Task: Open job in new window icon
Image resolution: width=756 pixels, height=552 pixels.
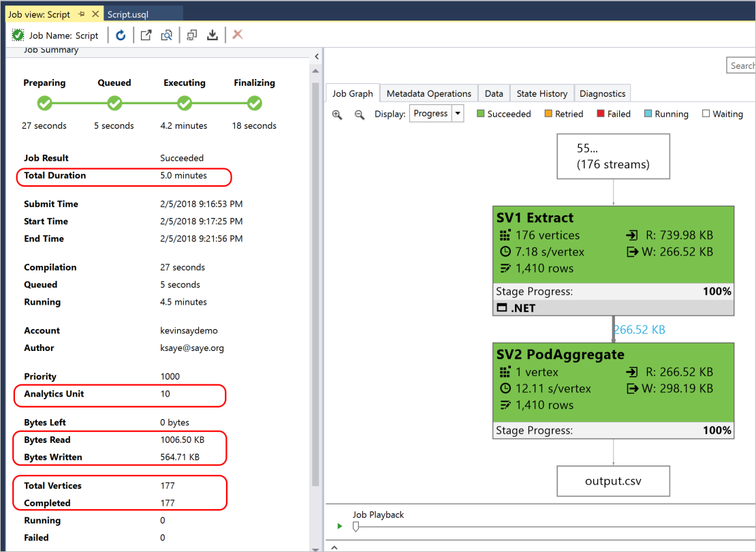Action: (146, 35)
